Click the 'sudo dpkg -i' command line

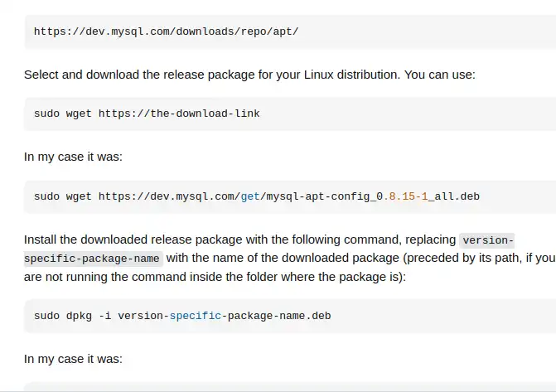tap(182, 316)
